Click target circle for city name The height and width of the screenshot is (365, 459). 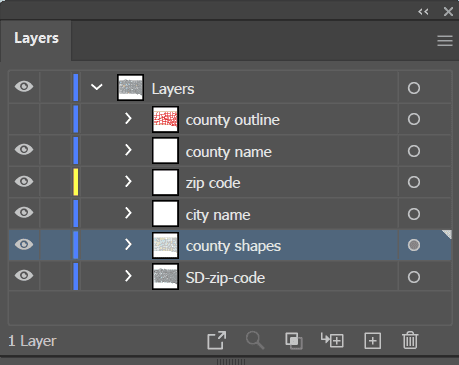tap(414, 214)
